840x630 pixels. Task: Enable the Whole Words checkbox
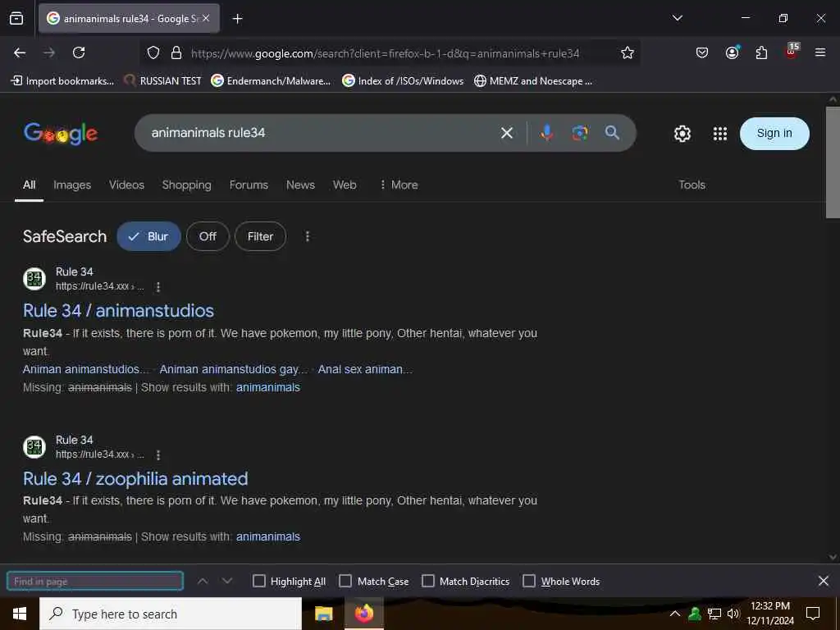coord(529,582)
